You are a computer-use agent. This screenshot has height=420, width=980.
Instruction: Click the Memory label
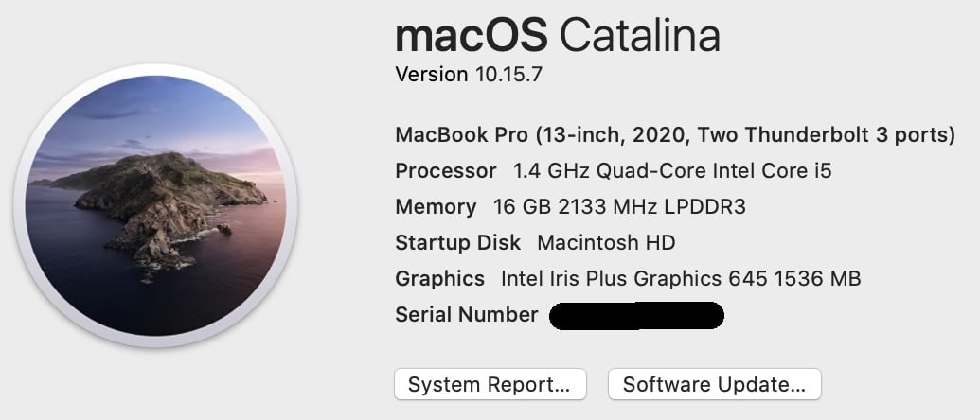tap(436, 206)
